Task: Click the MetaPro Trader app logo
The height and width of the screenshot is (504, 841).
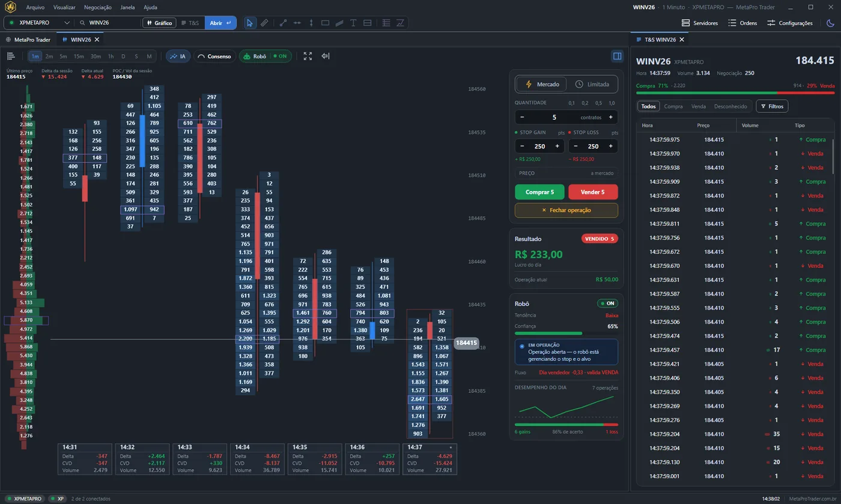Action: click(x=11, y=7)
